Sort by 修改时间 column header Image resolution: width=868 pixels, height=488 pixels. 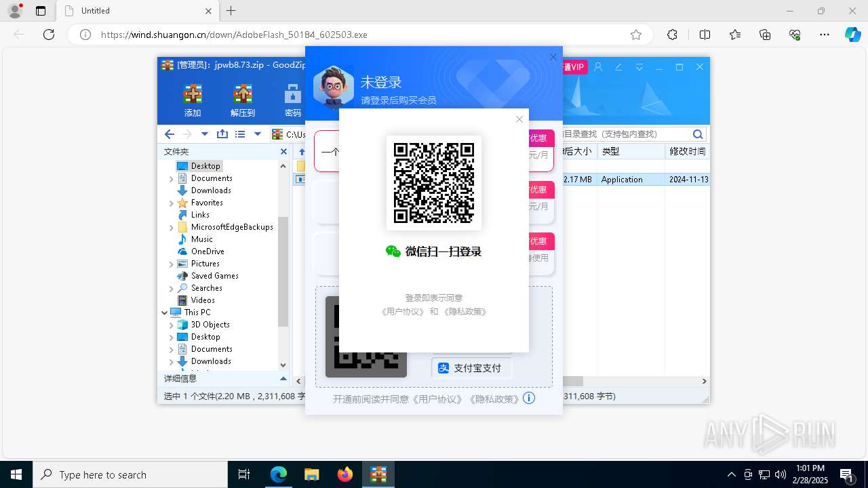click(x=687, y=151)
